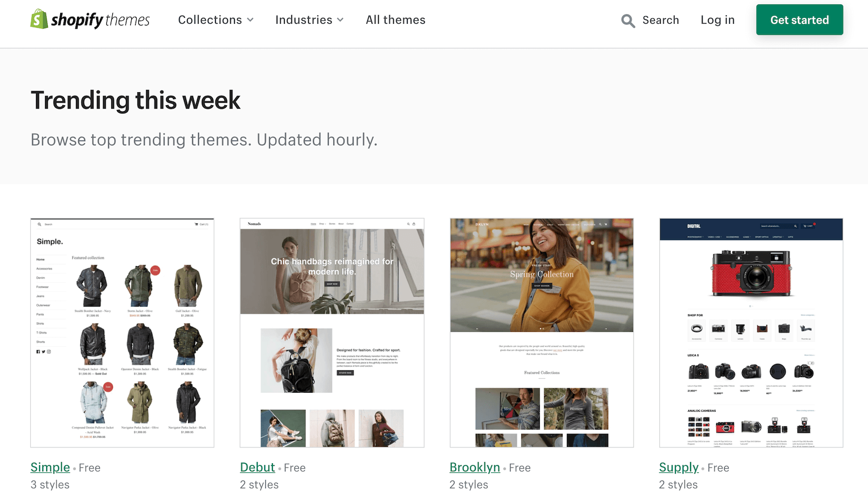The height and width of the screenshot is (499, 868).
Task: Open the Brooklyn theme link
Action: tap(475, 467)
